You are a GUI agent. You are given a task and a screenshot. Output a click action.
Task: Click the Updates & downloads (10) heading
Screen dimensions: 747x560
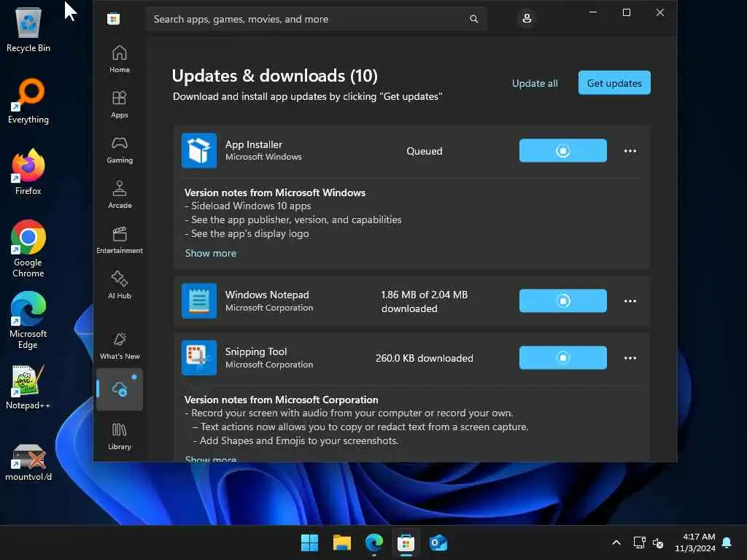click(x=274, y=76)
